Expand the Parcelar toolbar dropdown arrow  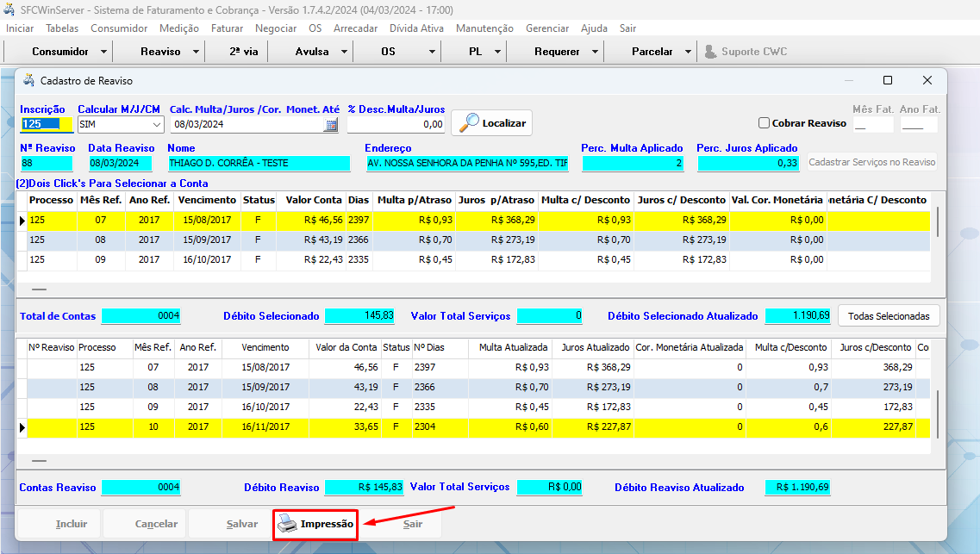[688, 52]
